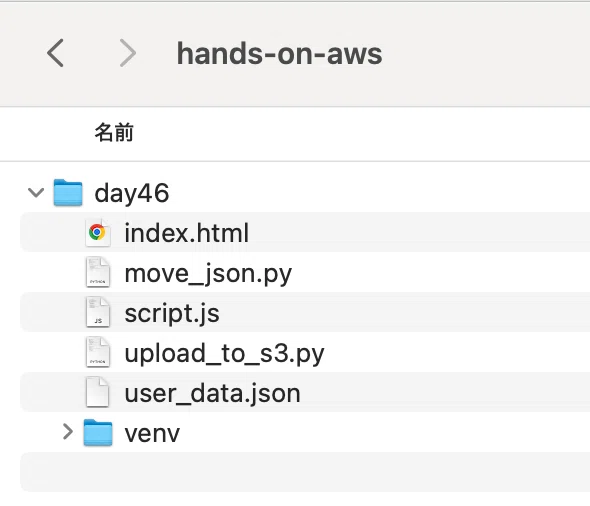Select the upload_to_s3.py file name
The width and height of the screenshot is (590, 506).
point(224,354)
